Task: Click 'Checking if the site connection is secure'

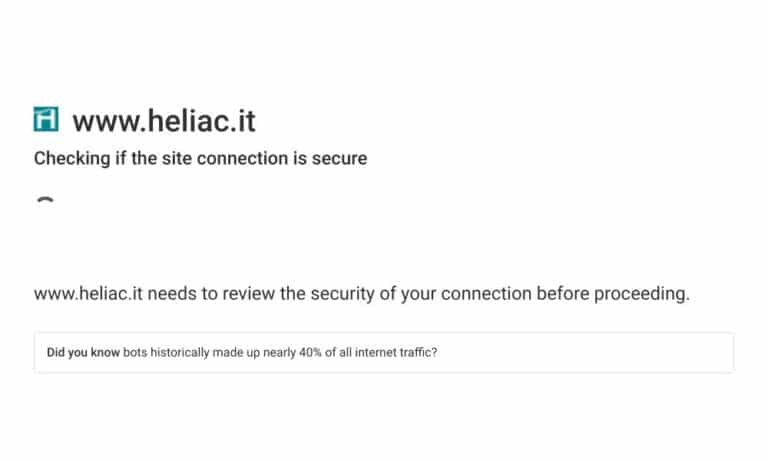Action: (200, 158)
